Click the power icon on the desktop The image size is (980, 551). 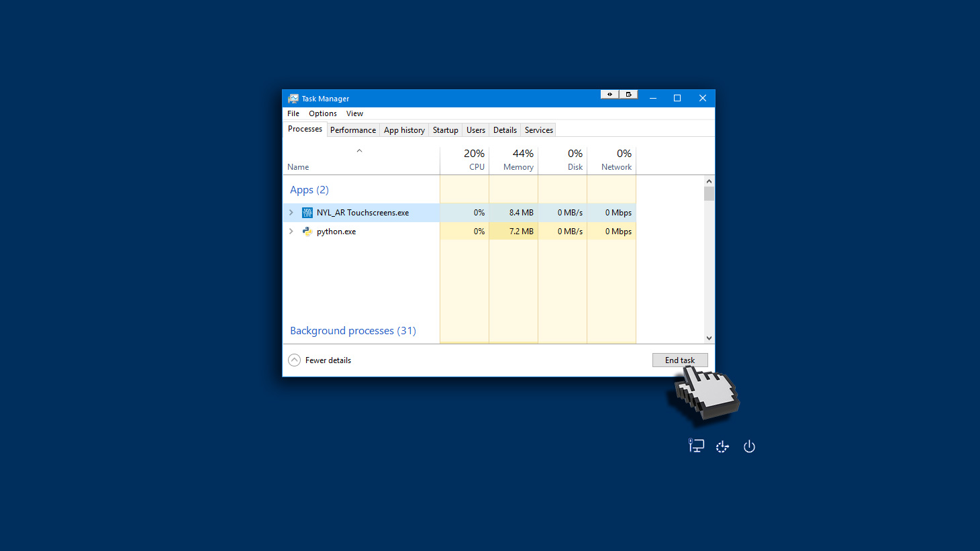pyautogui.click(x=749, y=447)
